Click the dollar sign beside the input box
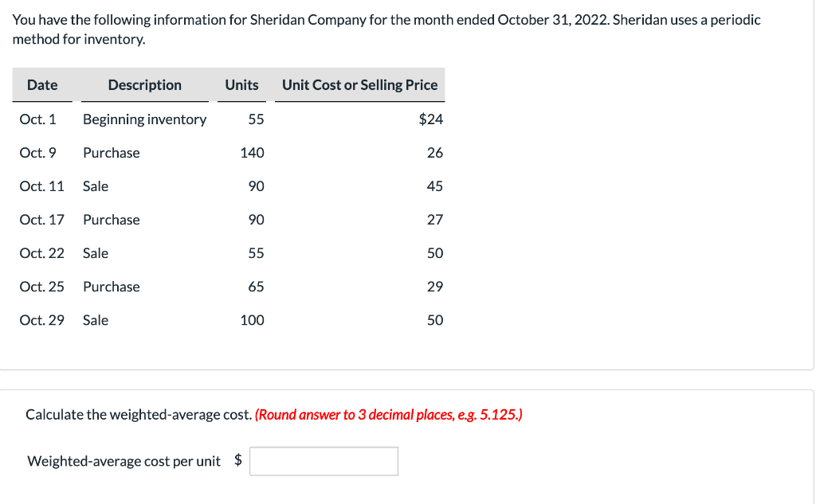 235,461
